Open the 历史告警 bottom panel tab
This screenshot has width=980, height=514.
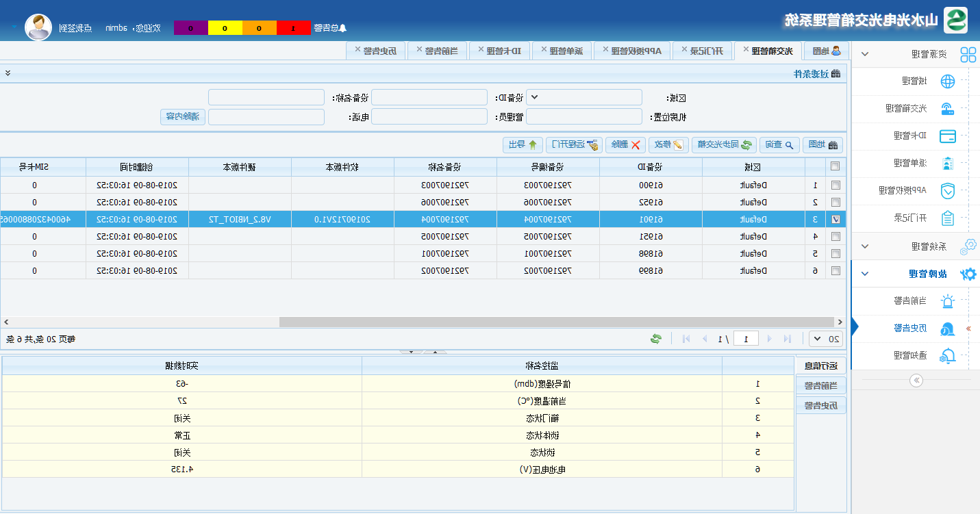click(822, 405)
